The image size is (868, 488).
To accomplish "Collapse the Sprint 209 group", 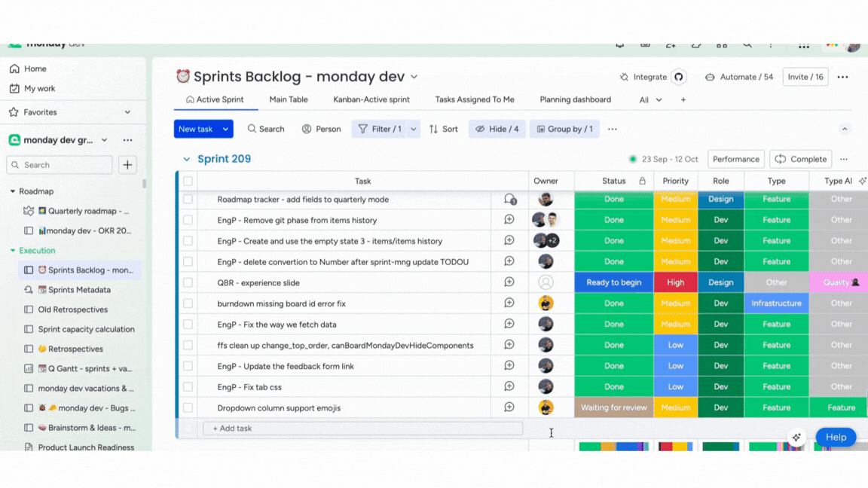I will 187,160.
